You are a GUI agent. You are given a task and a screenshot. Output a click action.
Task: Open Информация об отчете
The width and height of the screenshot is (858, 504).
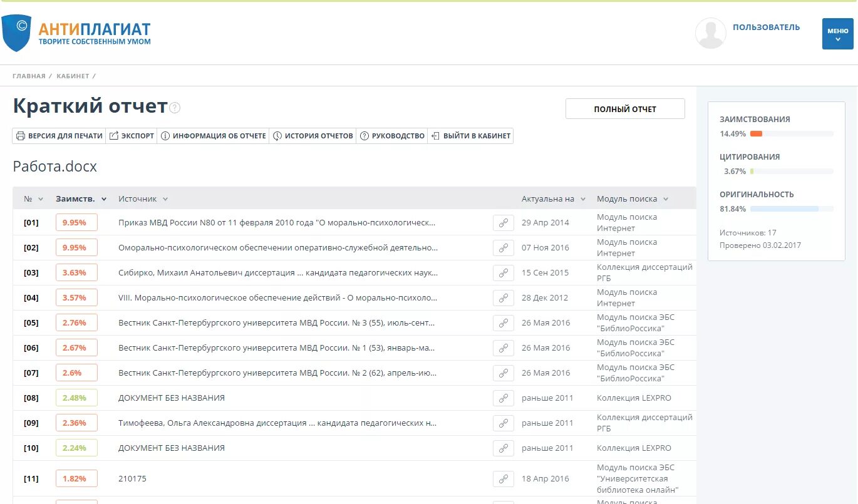tap(214, 136)
